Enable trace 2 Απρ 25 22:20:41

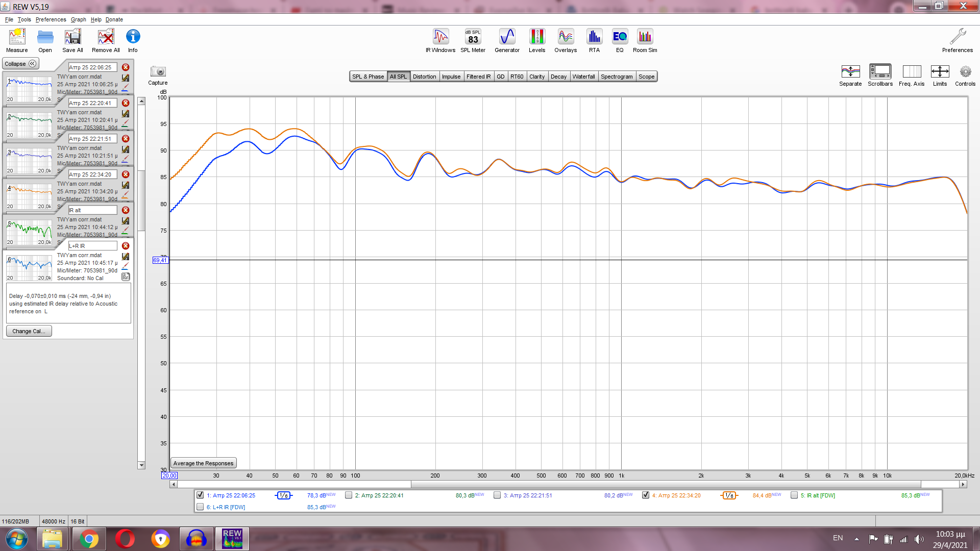(349, 495)
